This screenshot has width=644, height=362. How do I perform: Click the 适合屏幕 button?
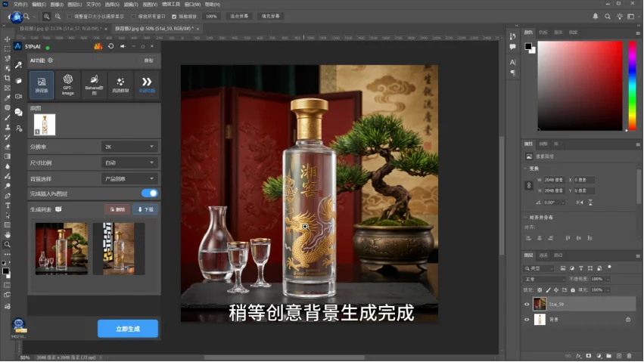239,17
